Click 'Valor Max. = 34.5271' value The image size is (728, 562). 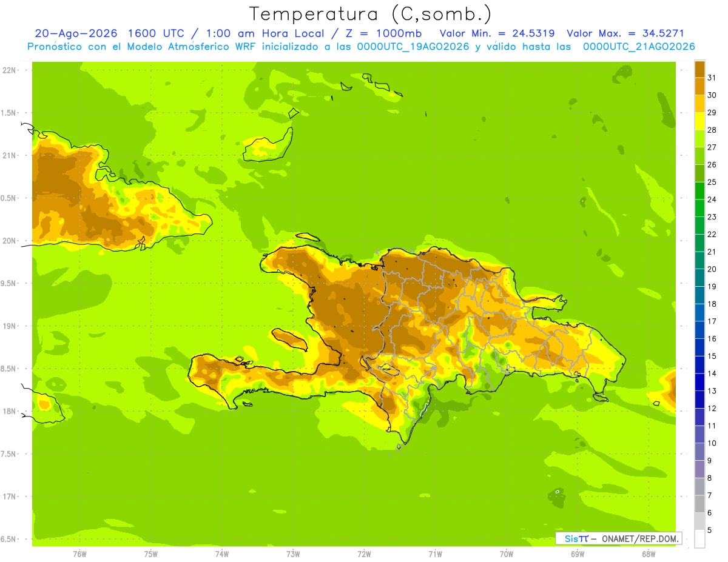click(x=625, y=33)
